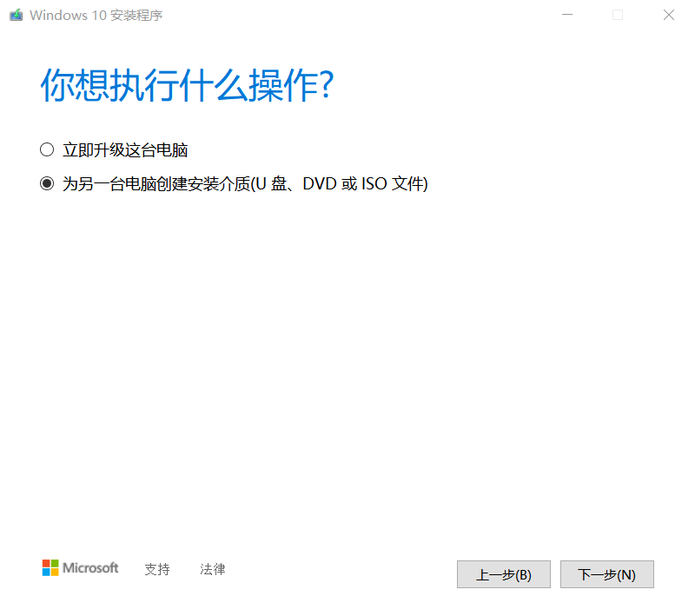Click the greyed-out maximize window button

[x=618, y=15]
